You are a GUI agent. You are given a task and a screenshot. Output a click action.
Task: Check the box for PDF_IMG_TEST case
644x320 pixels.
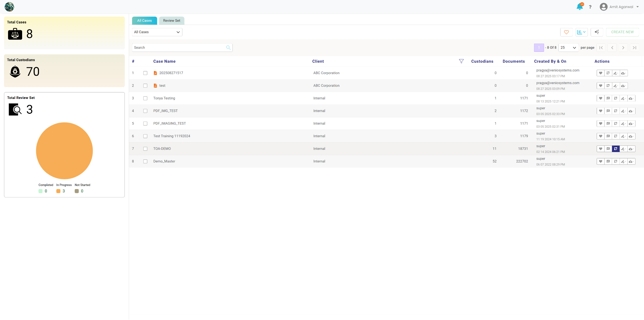pos(145,111)
